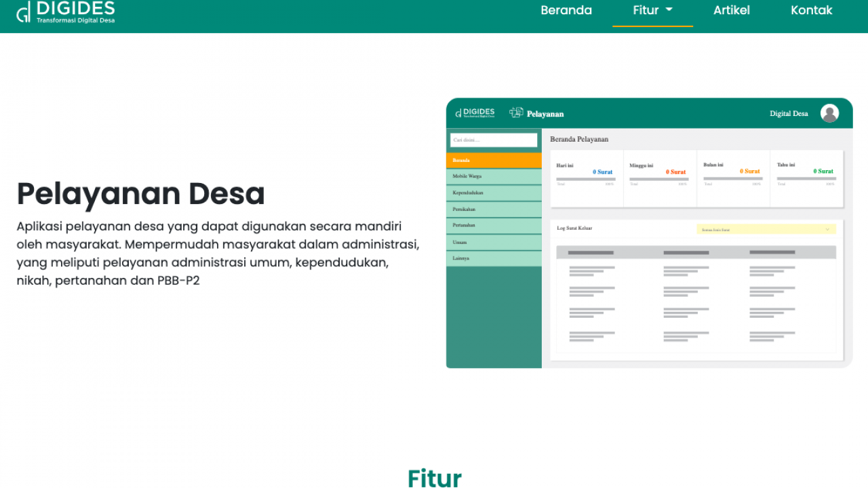Select Lainnya in the mockup sidebar
The image size is (868, 488).
[494, 258]
